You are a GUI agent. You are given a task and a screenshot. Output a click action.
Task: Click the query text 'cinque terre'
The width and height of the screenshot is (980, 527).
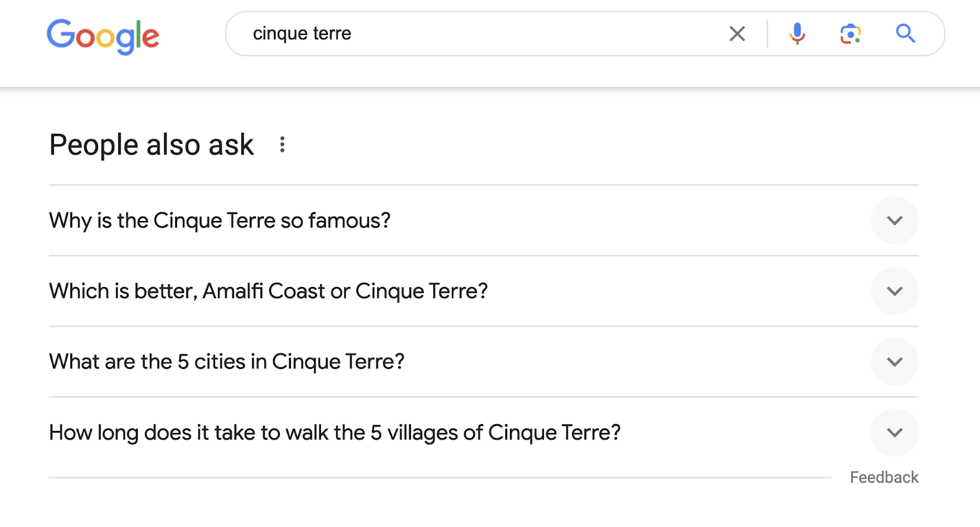click(x=302, y=34)
